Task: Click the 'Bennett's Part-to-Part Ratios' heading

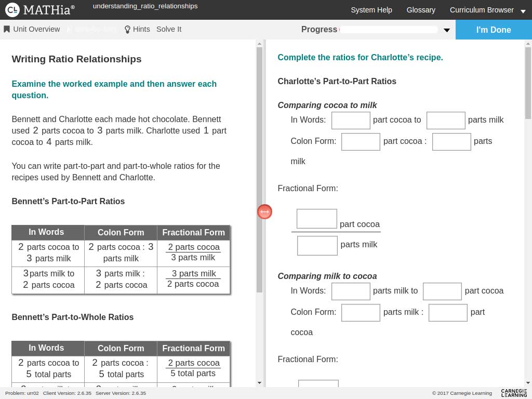Action: pos(68,201)
